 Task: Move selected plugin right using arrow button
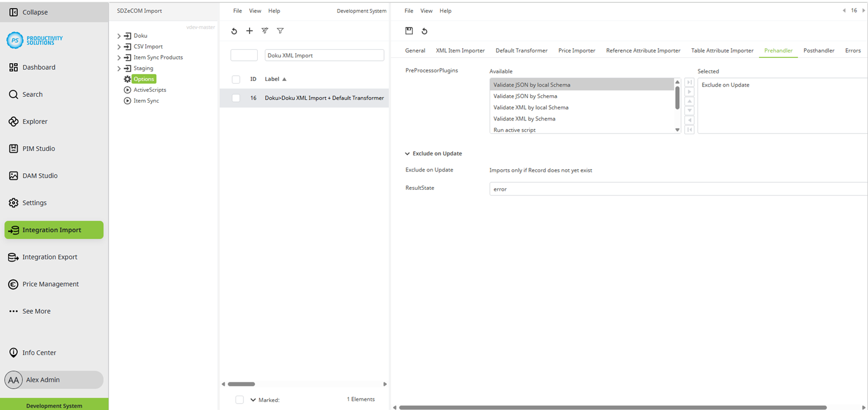tap(689, 91)
